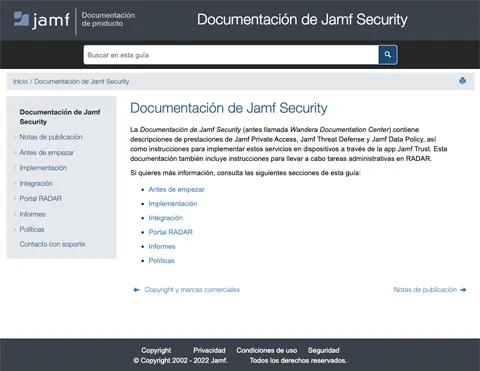The height and width of the screenshot is (371, 480).
Task: Open Integración in the sidebar tree
Action: tap(36, 183)
